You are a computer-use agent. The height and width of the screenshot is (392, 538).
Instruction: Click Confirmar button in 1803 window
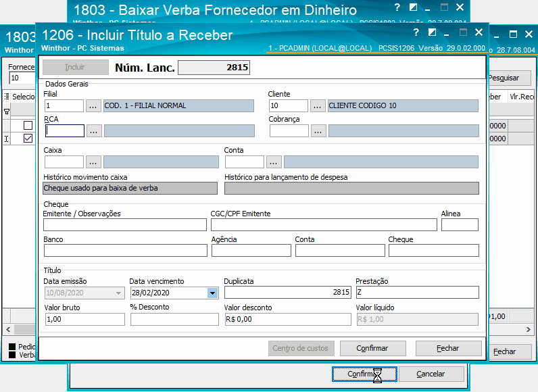coord(364,374)
